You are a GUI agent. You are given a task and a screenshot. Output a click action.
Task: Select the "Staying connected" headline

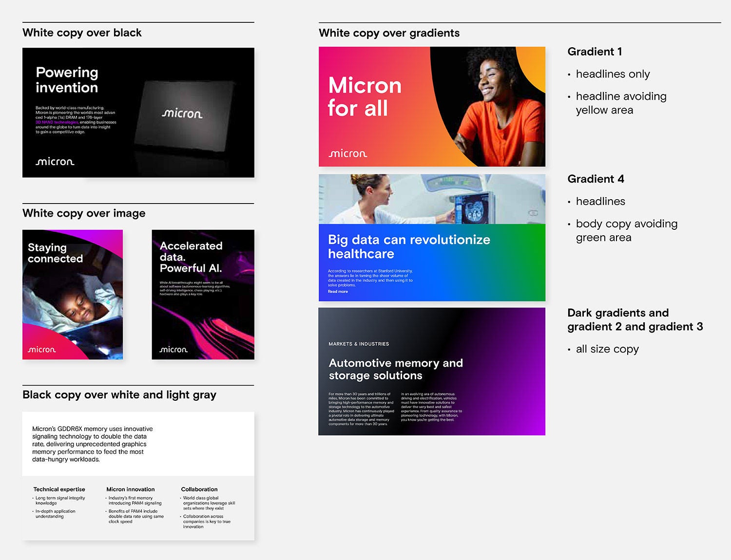(55, 253)
